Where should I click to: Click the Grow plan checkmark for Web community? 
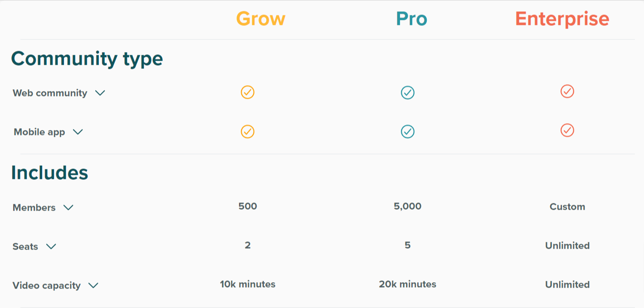[248, 92]
